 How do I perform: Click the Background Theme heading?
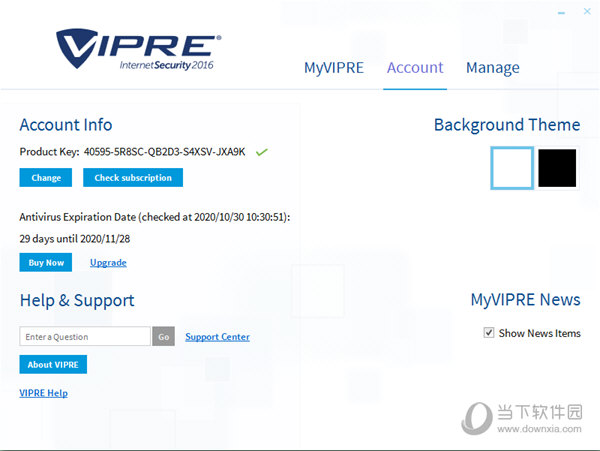click(x=507, y=125)
